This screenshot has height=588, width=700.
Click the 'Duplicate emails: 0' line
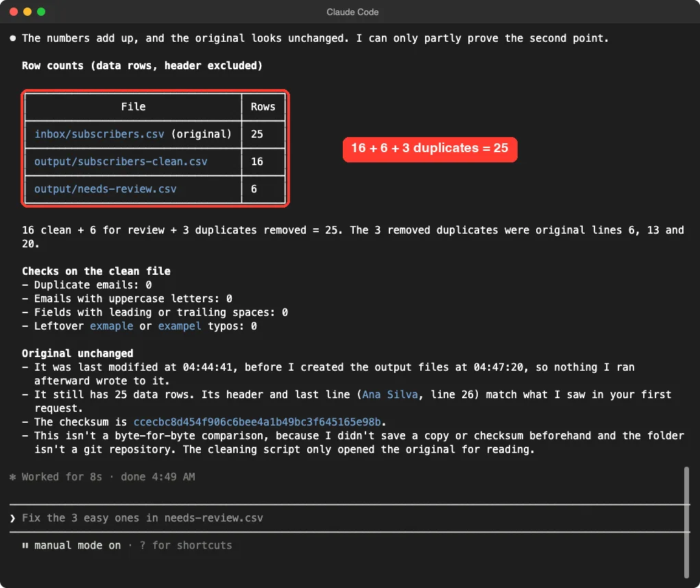87,284
